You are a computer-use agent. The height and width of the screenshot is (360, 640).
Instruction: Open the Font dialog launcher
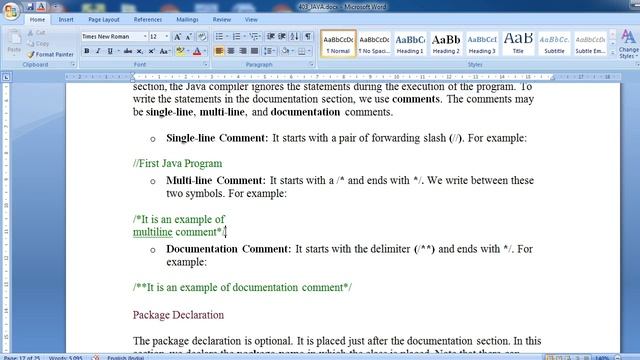(x=205, y=64)
